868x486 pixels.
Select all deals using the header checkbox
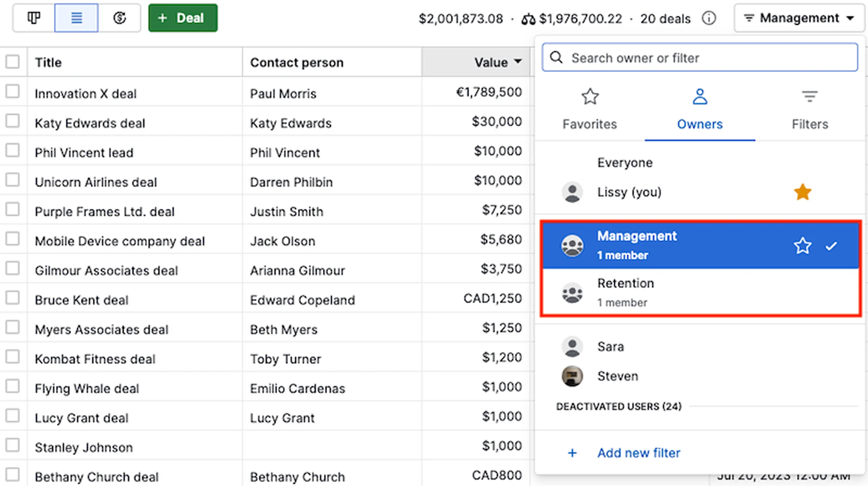[x=13, y=61]
